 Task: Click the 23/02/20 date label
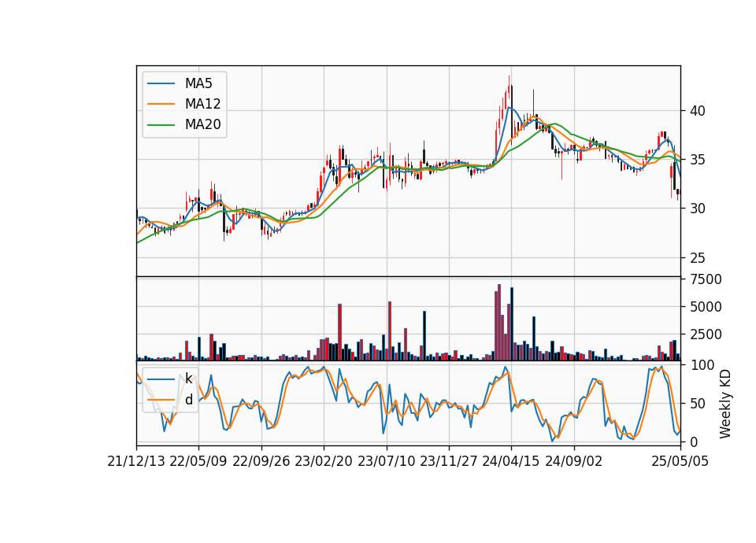point(324,462)
